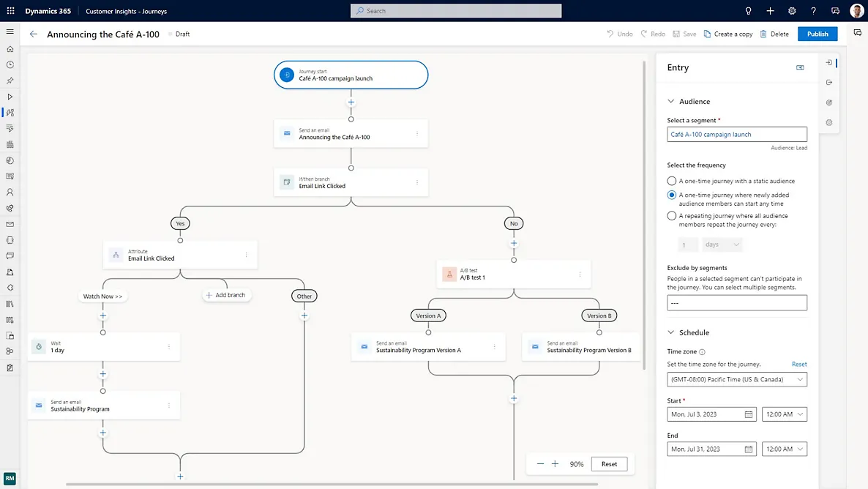This screenshot has height=489, width=868.
Task: Click the Exit criteria icon in right rail
Action: click(x=828, y=82)
